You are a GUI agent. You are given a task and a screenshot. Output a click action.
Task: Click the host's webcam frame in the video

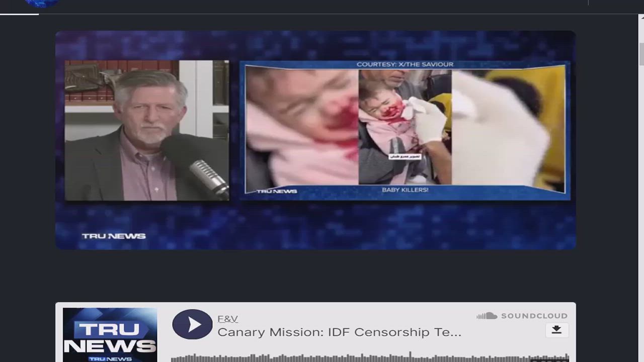[146, 130]
